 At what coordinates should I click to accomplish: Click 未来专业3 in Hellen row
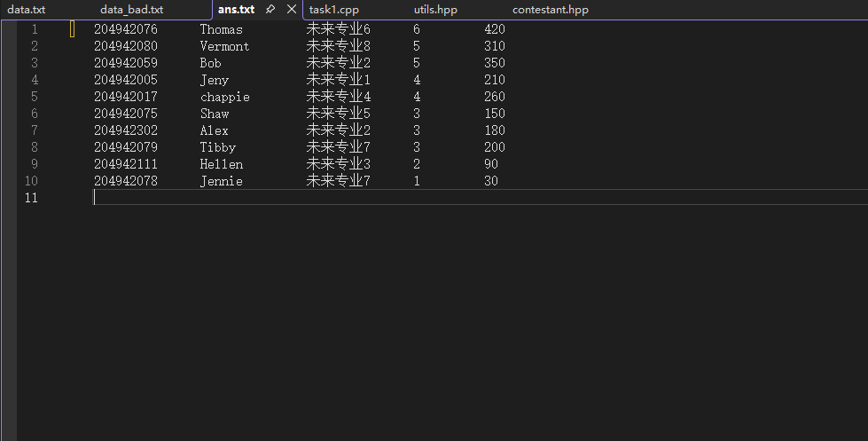tap(338, 164)
